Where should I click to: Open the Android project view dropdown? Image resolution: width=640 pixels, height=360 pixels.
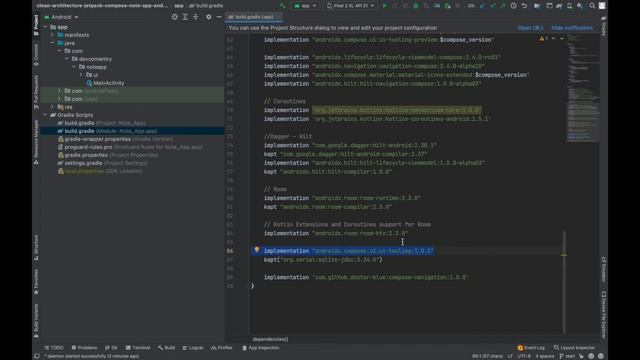coord(61,17)
